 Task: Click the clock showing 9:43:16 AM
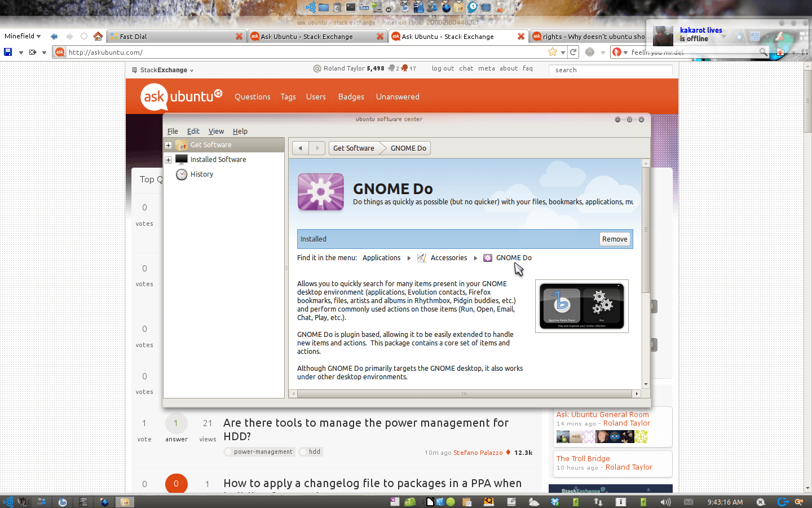point(725,502)
